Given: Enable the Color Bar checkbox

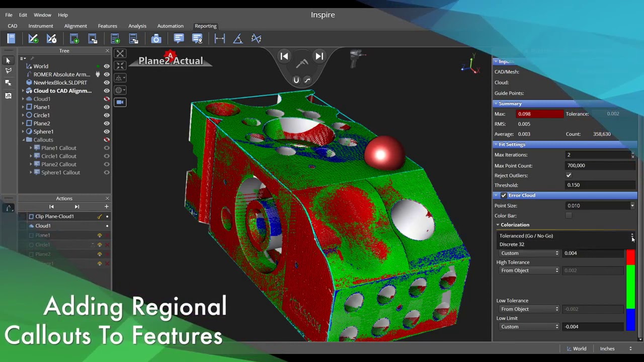Looking at the screenshot, I should (569, 216).
